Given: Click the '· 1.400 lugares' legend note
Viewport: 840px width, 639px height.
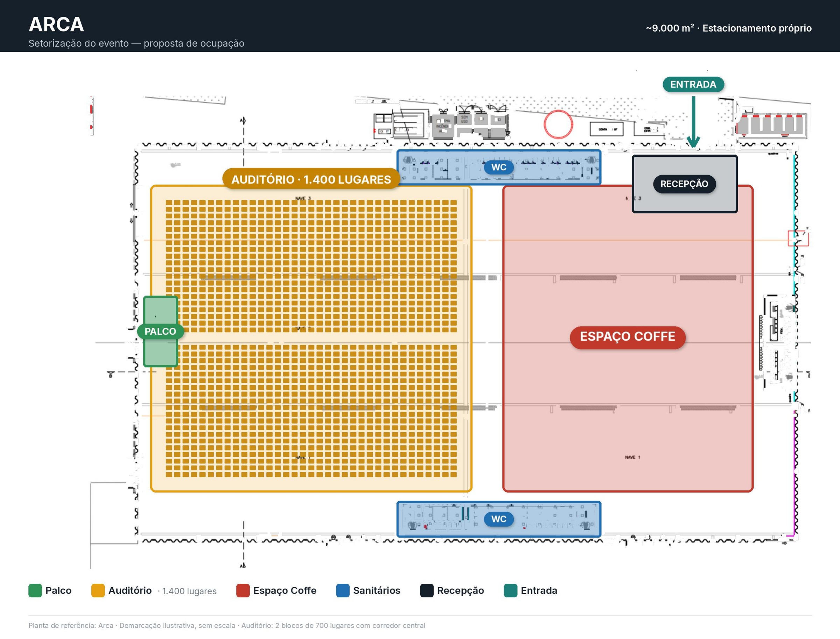Looking at the screenshot, I should pos(187,591).
